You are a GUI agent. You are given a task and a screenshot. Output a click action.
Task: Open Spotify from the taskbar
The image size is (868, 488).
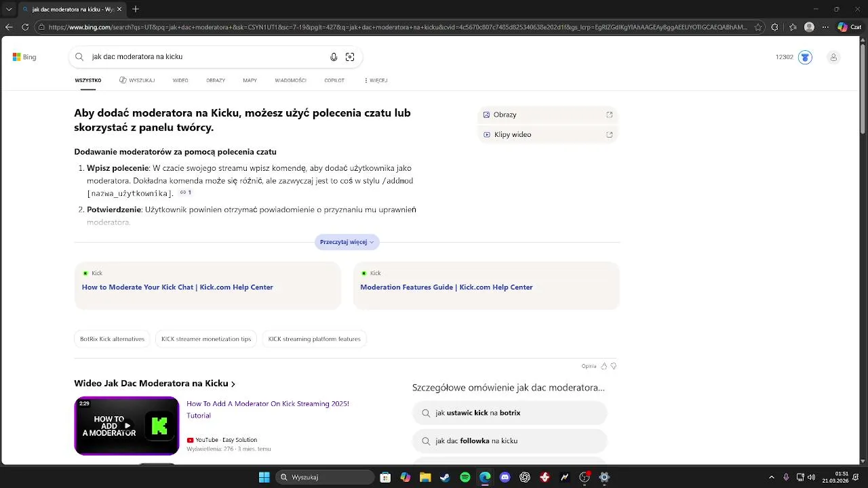tap(465, 477)
